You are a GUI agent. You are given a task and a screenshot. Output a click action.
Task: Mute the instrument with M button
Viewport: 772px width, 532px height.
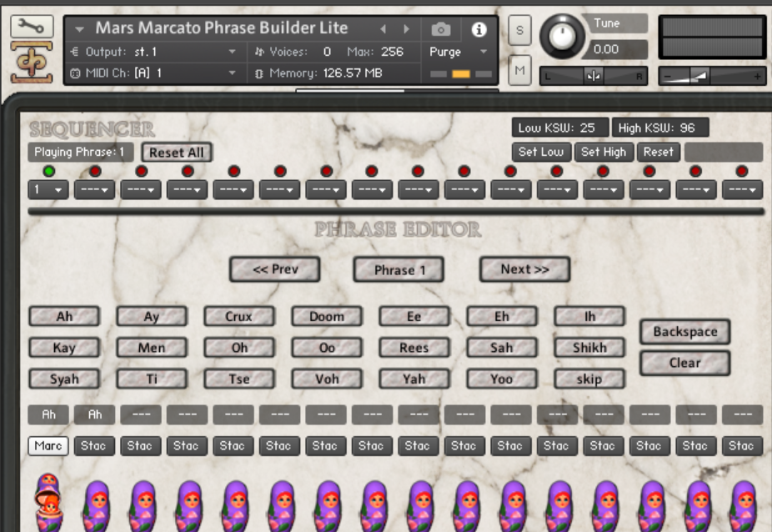click(519, 70)
